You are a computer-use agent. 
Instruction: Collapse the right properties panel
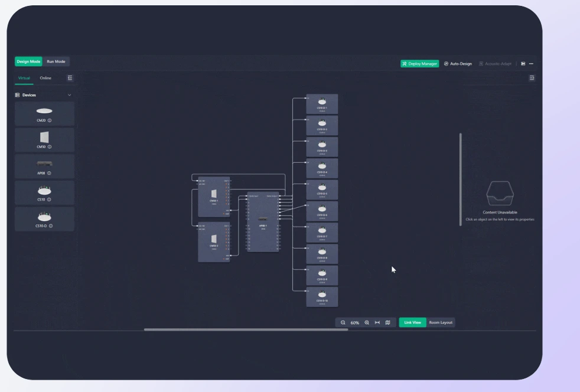(x=532, y=78)
